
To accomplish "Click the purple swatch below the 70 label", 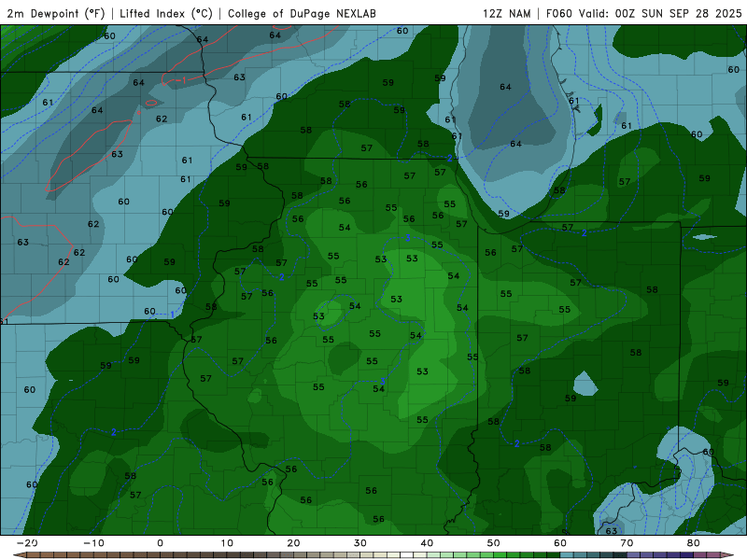I will (x=634, y=555).
